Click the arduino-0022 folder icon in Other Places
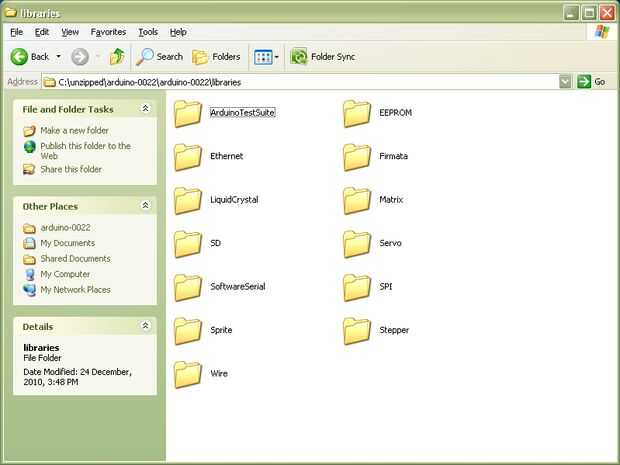The height and width of the screenshot is (465, 620). (x=29, y=229)
